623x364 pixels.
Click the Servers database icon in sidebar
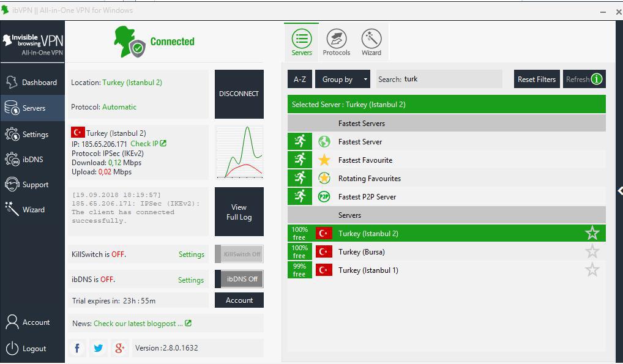pos(12,108)
